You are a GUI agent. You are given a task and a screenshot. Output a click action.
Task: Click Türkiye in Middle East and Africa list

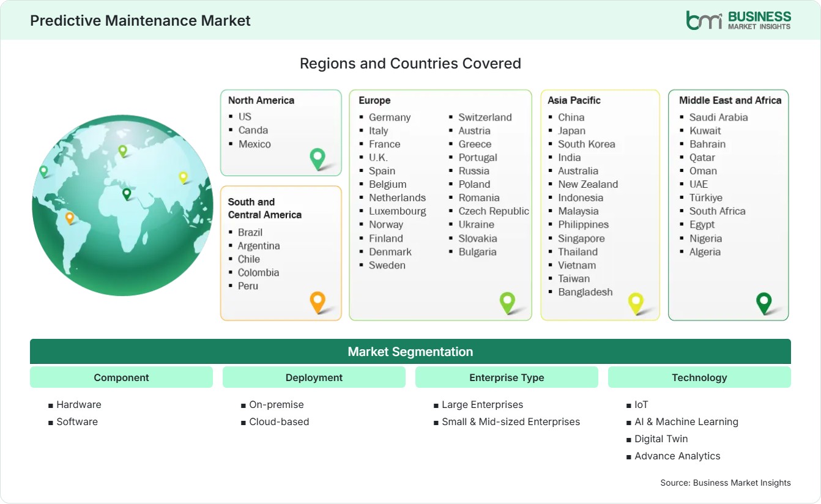click(x=706, y=198)
